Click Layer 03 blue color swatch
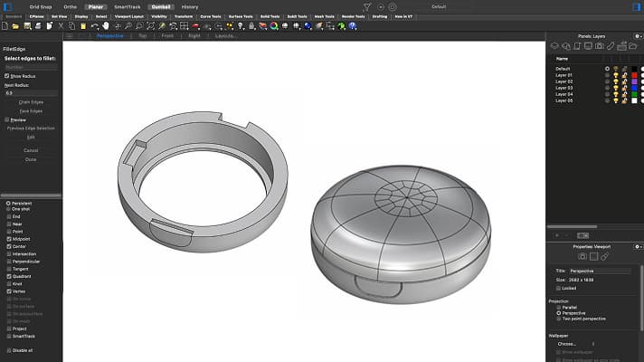 pos(635,87)
